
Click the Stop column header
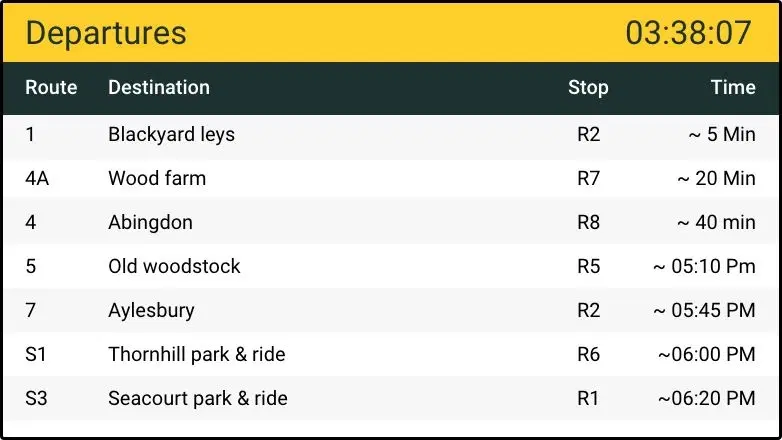[588, 87]
